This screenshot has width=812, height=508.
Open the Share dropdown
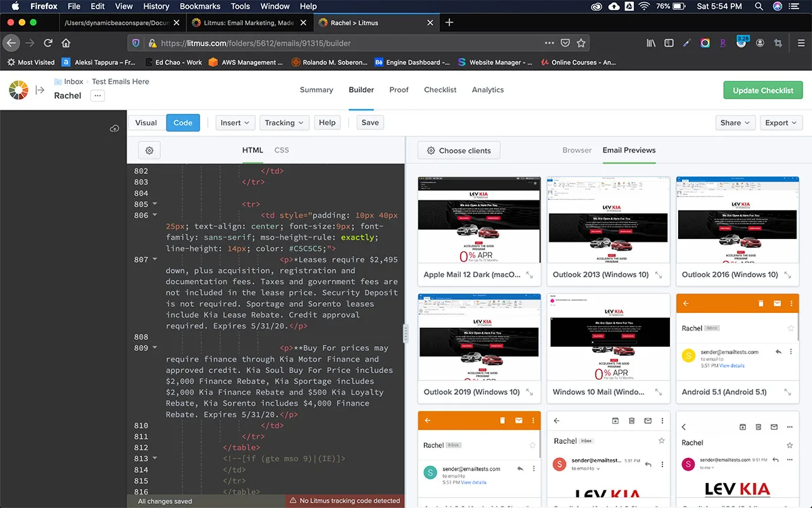coord(736,123)
